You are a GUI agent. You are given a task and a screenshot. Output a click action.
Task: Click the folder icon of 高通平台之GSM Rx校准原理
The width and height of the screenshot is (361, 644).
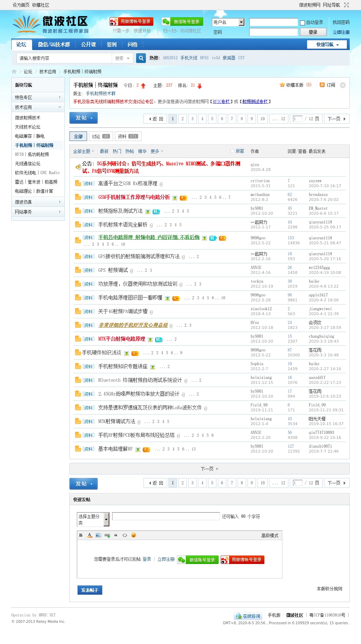78,183
